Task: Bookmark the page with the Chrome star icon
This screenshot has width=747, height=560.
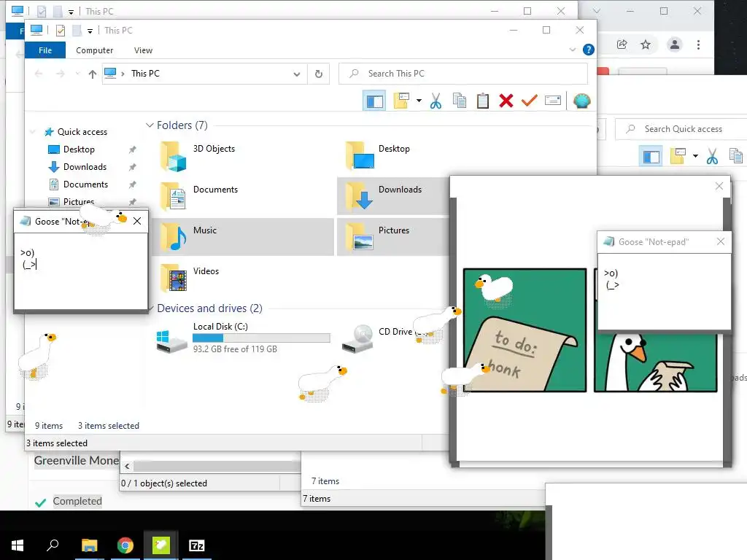Action: 646,44
